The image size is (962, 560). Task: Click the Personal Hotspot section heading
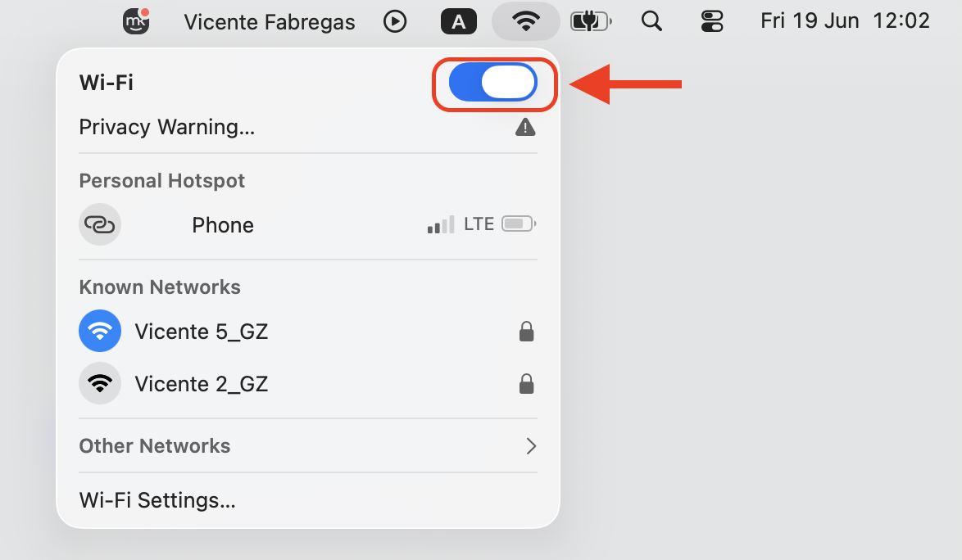pos(162,181)
